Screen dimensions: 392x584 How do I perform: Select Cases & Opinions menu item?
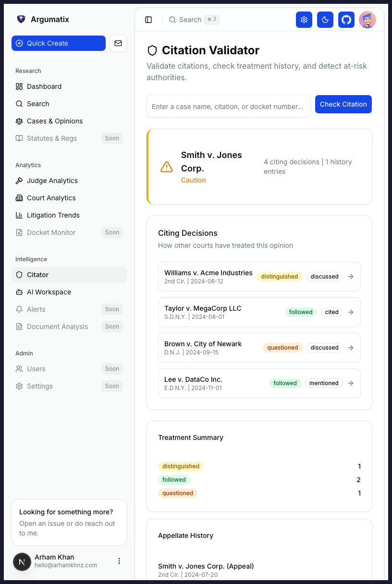(x=54, y=121)
